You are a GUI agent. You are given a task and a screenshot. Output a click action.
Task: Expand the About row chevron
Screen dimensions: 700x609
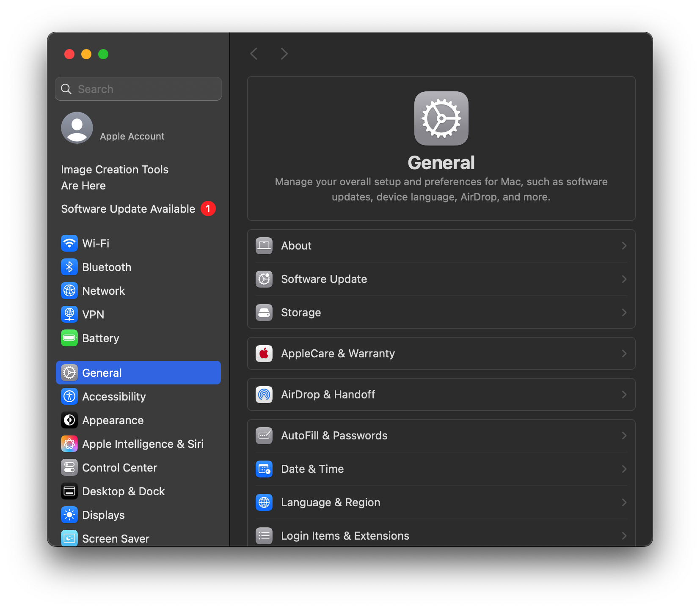624,246
